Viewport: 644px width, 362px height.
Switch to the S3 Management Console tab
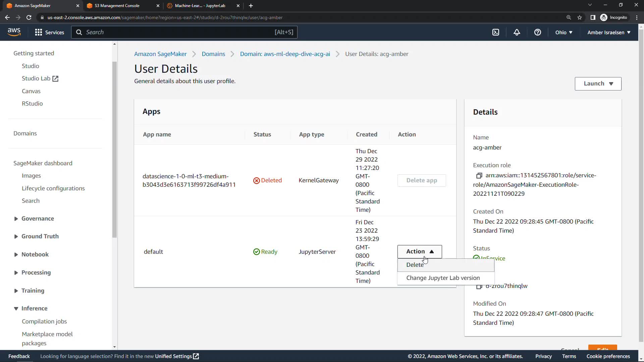click(117, 6)
